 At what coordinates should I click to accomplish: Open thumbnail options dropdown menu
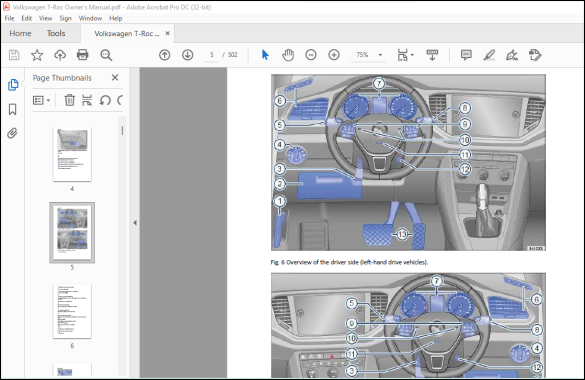pyautogui.click(x=41, y=100)
